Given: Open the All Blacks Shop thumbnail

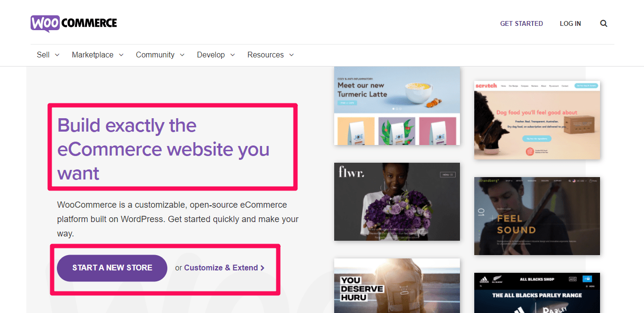Looking at the screenshot, I should coord(537,293).
